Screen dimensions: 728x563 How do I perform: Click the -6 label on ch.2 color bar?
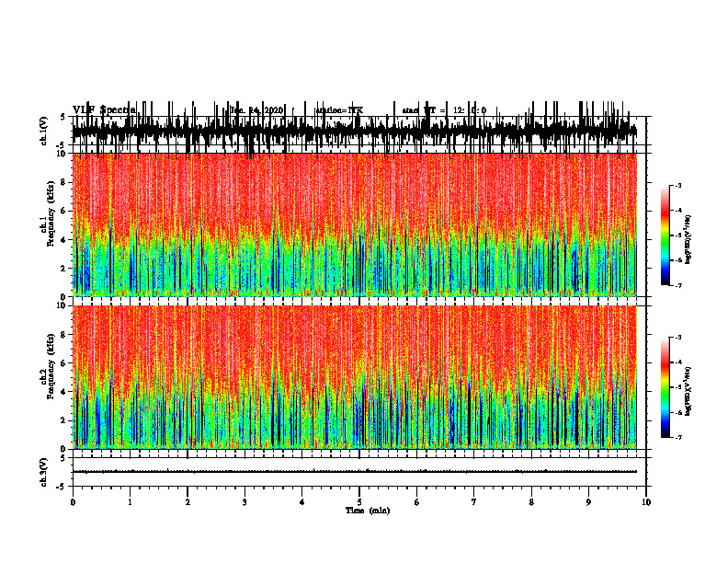(678, 412)
